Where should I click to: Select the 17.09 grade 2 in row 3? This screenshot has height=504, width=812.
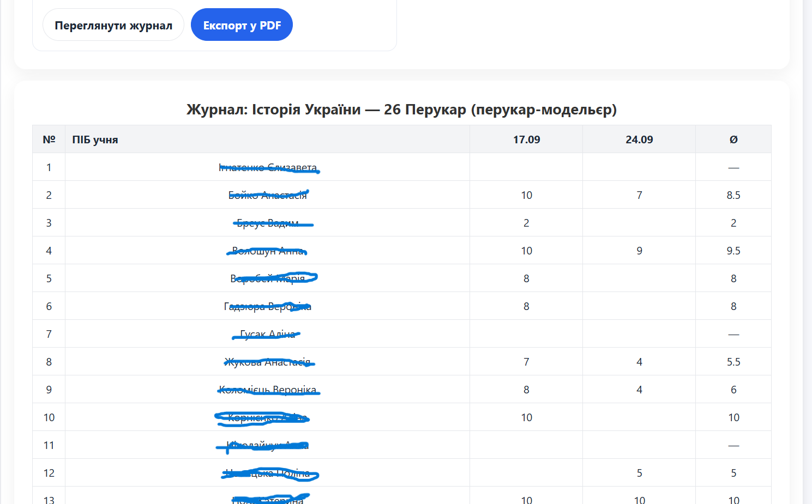[526, 223]
